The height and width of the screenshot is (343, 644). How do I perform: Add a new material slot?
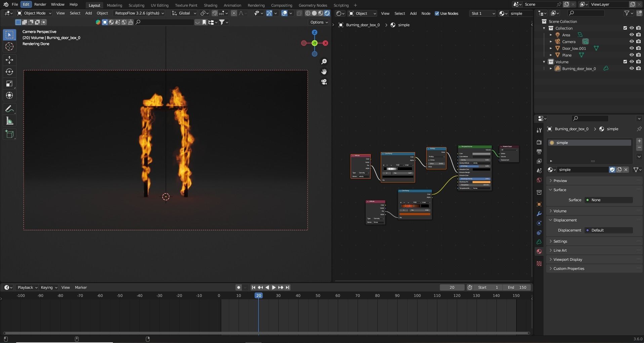tap(639, 141)
